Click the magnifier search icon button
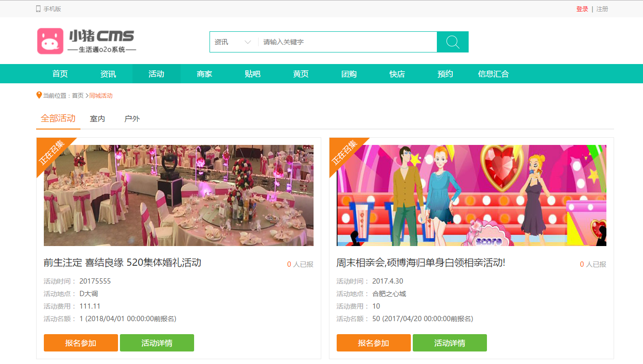Image resolution: width=643 pixels, height=364 pixels. [x=452, y=42]
